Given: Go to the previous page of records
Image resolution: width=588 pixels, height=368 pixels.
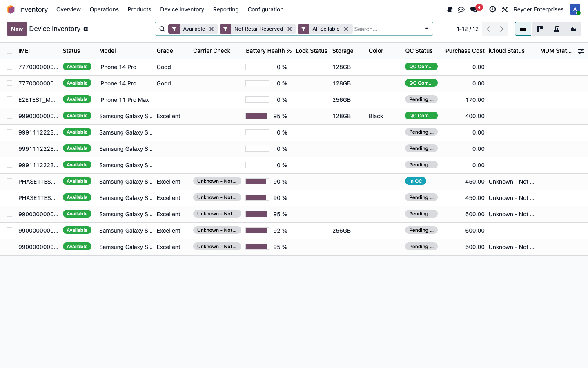Looking at the screenshot, I should point(488,29).
